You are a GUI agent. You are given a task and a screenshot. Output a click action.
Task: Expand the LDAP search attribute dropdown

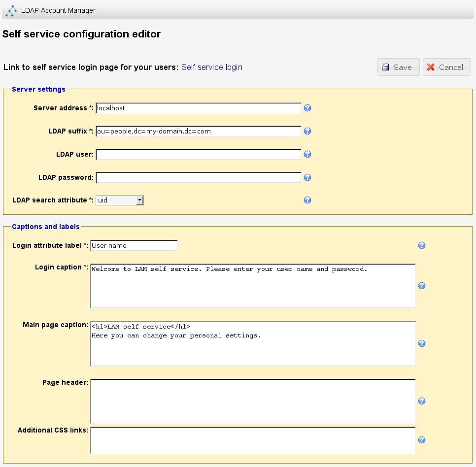coord(120,200)
